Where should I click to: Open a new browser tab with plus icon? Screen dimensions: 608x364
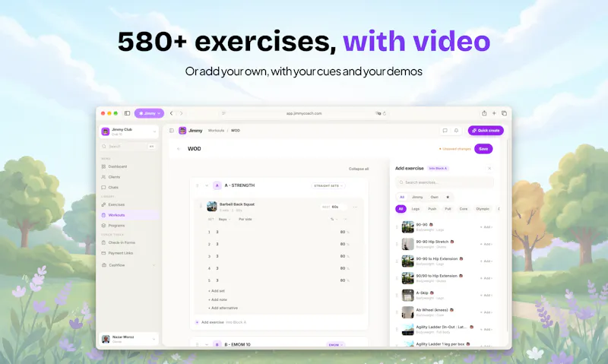pos(494,113)
